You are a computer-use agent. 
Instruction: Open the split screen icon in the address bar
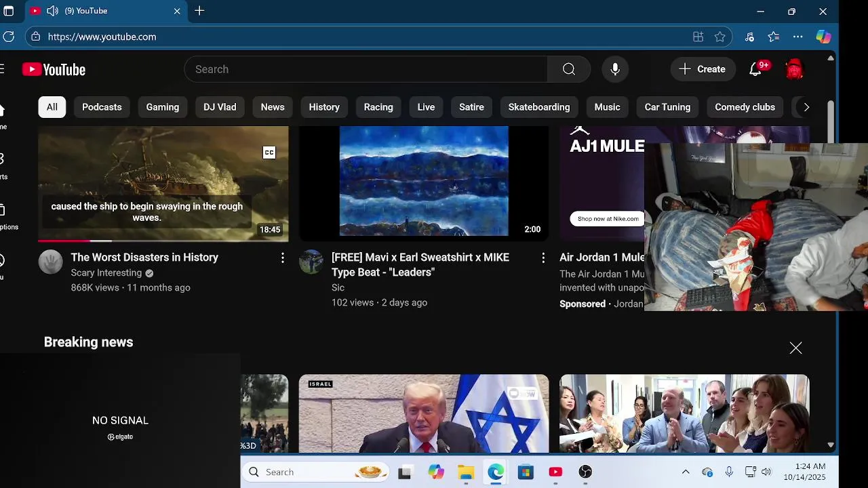[698, 37]
